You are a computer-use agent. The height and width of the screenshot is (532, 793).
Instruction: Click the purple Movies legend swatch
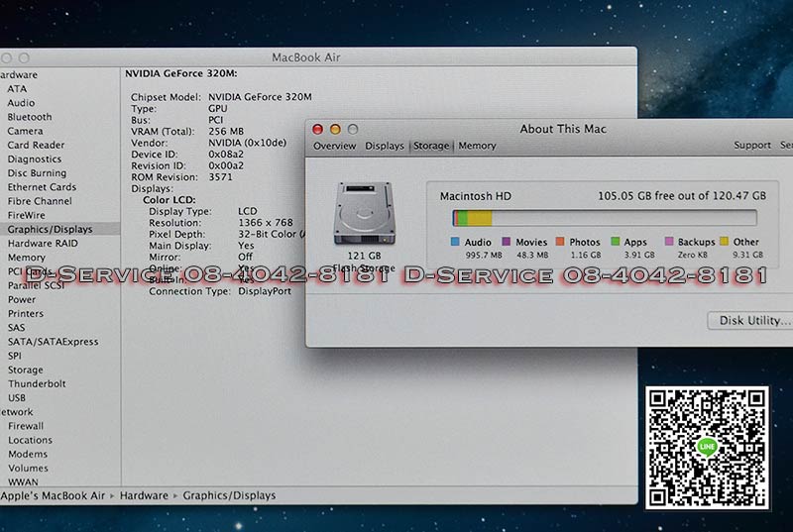coord(507,242)
